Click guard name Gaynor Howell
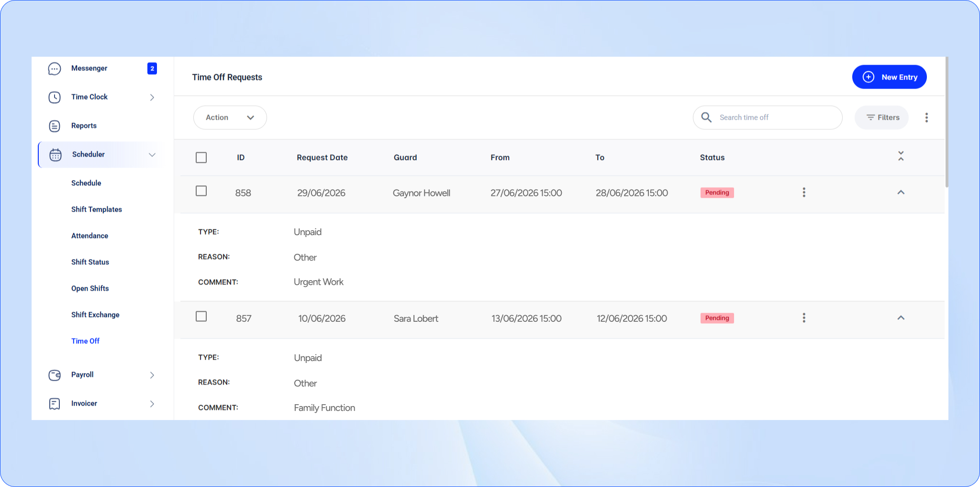Screen dimensions: 980x487 [421, 193]
